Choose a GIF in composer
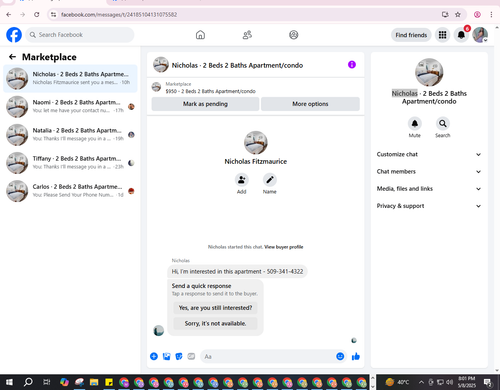 [x=191, y=356]
